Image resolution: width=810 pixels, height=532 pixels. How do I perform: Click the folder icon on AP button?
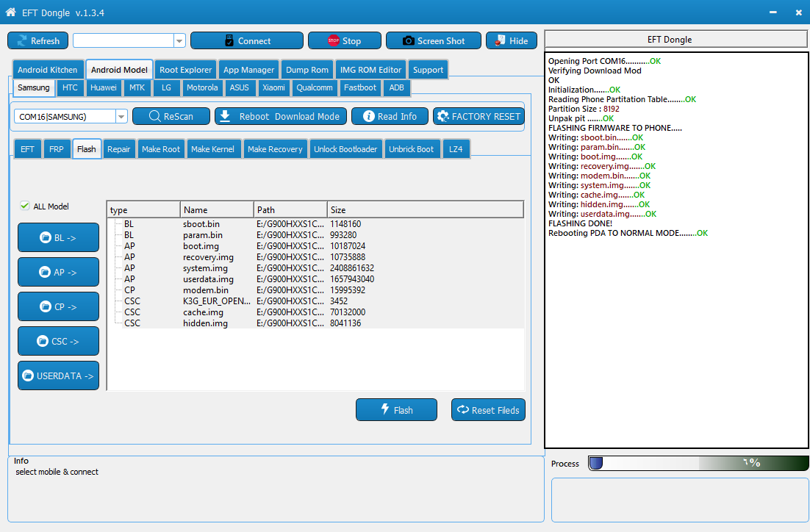(x=45, y=272)
